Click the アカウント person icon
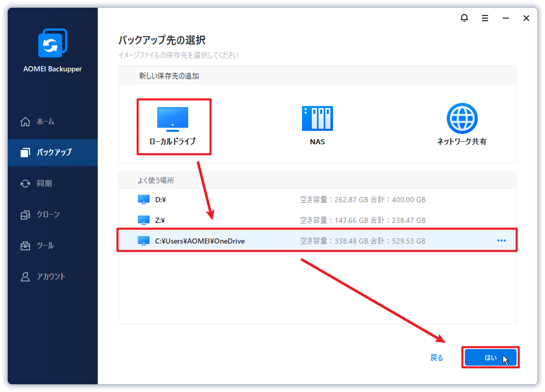Image resolution: width=545 pixels, height=392 pixels. [x=25, y=277]
